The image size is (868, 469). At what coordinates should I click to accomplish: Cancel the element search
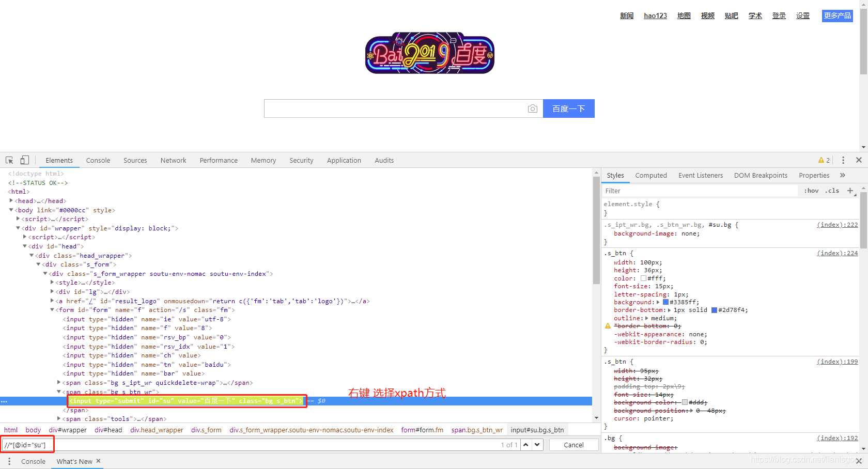(574, 445)
